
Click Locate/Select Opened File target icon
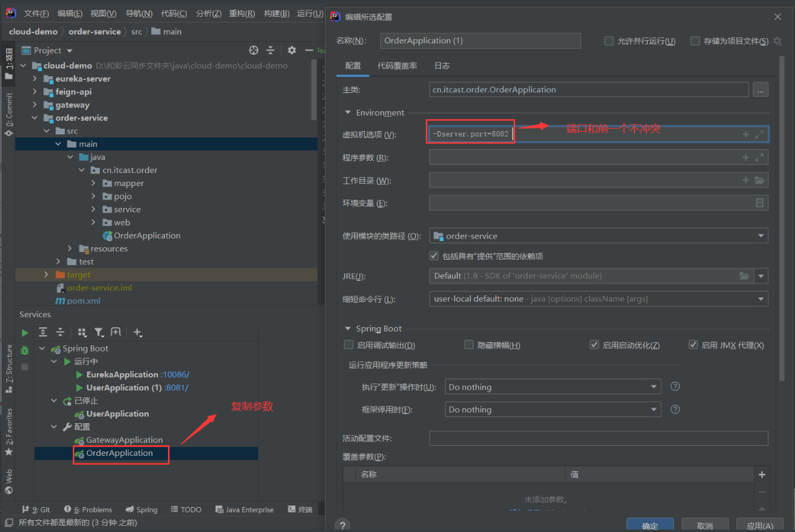(254, 51)
